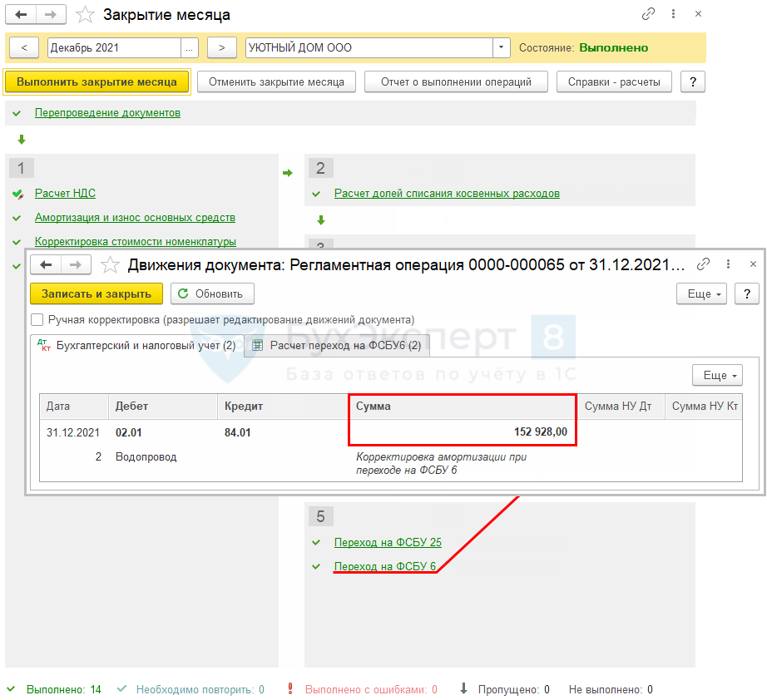Switch to Расчет переход на ФСБУ6 tab
Image resolution: width=767 pixels, height=700 pixels.
coord(337,346)
